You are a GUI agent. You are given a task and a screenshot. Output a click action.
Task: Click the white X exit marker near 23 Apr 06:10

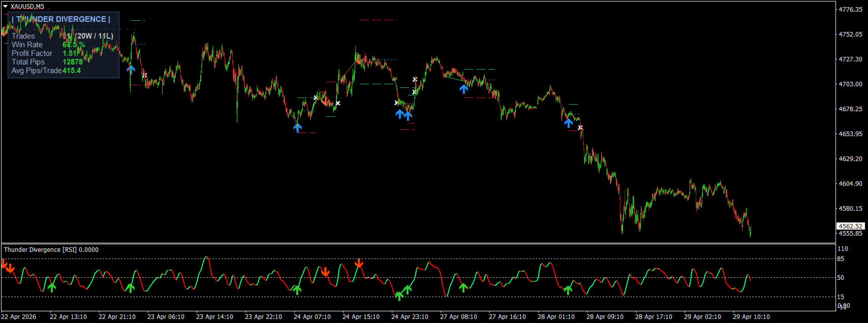(145, 75)
